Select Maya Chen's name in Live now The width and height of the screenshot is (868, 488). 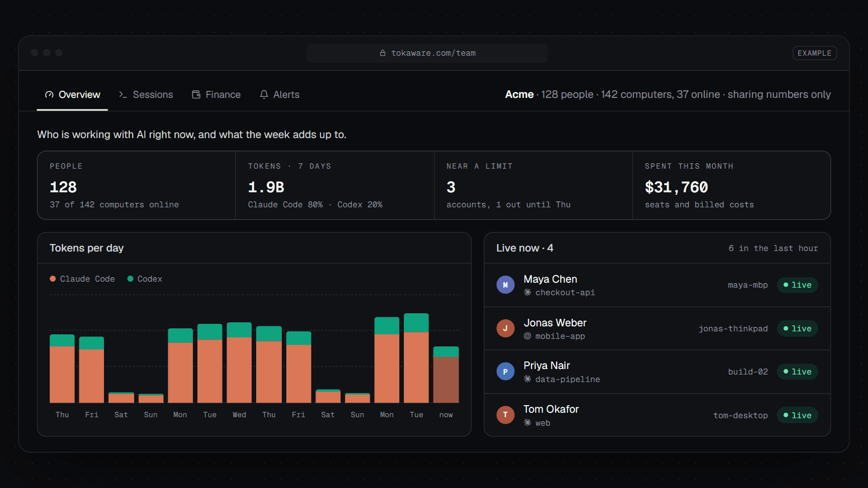pyautogui.click(x=550, y=279)
